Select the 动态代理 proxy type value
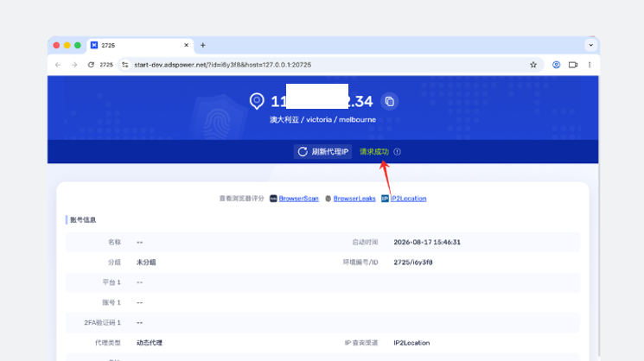Screen dimensions: 644x361 [x=150, y=343]
